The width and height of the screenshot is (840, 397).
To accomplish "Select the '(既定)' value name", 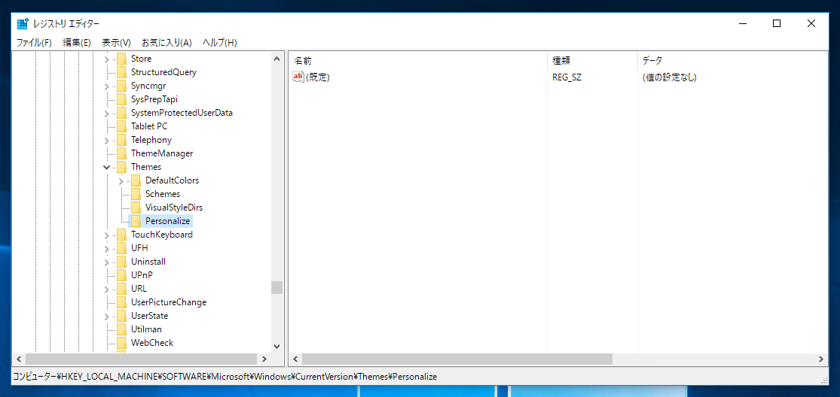I will pos(318,77).
